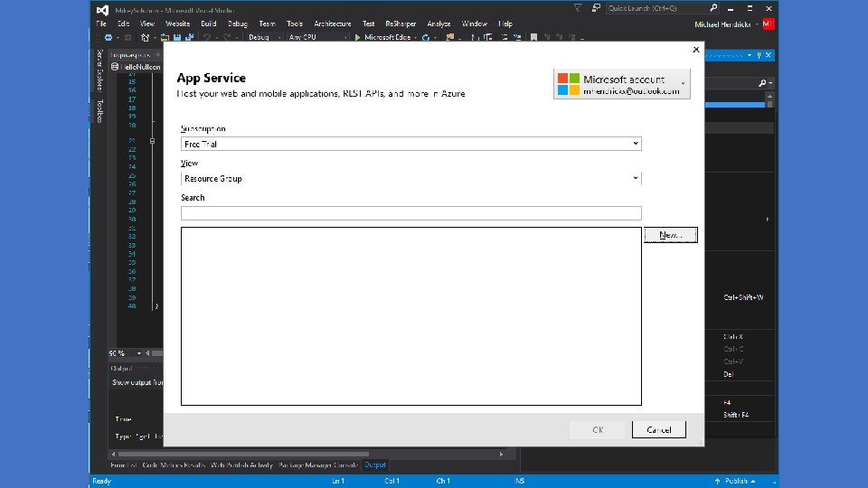
Task: Click the save icon in toolbar
Action: tap(177, 38)
